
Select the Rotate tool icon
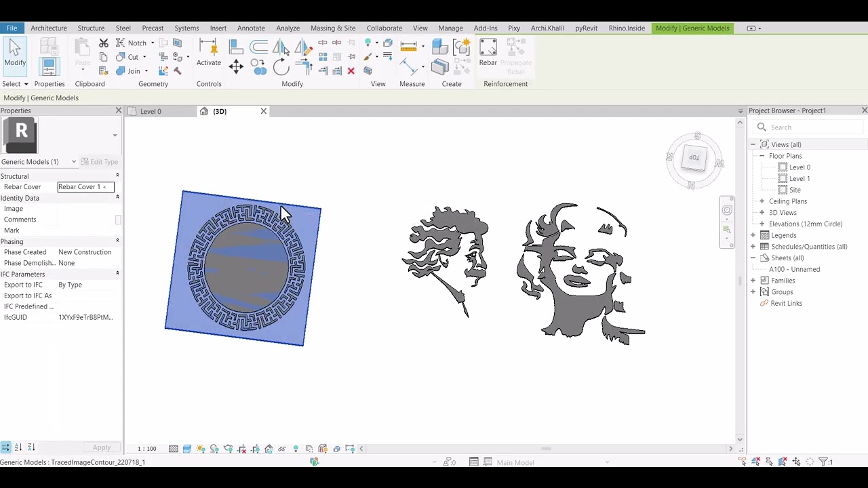pyautogui.click(x=280, y=66)
